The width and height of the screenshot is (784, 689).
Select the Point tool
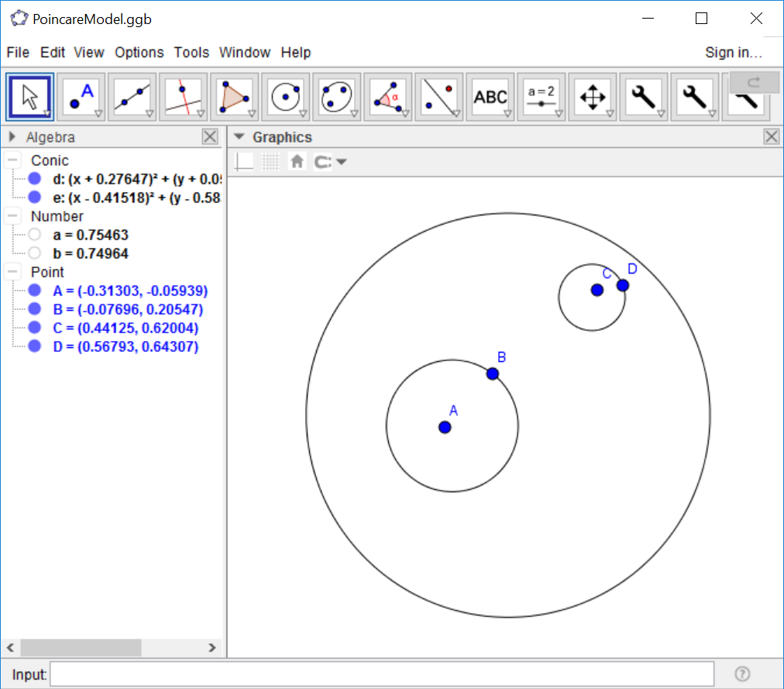(x=81, y=96)
